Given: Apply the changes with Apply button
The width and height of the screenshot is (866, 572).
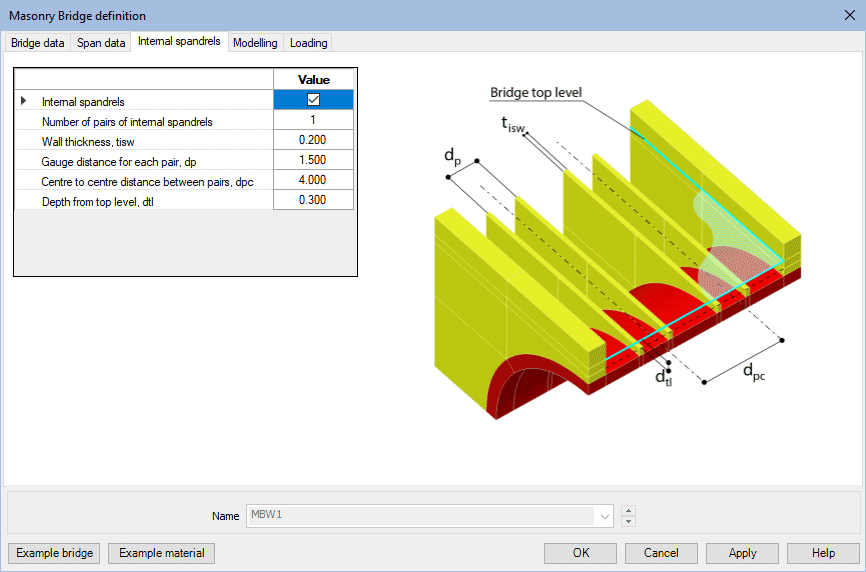Looking at the screenshot, I should click(x=742, y=553).
